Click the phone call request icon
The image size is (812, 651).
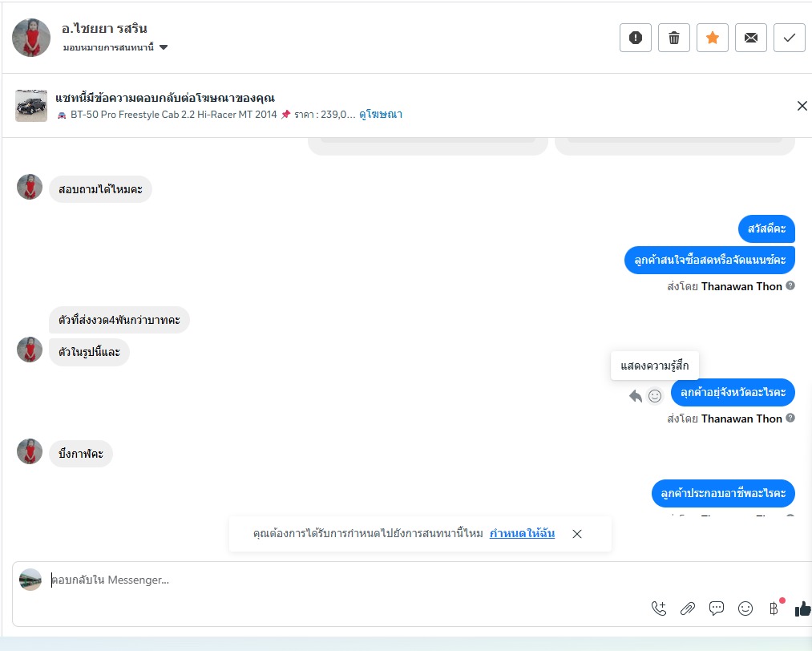659,609
